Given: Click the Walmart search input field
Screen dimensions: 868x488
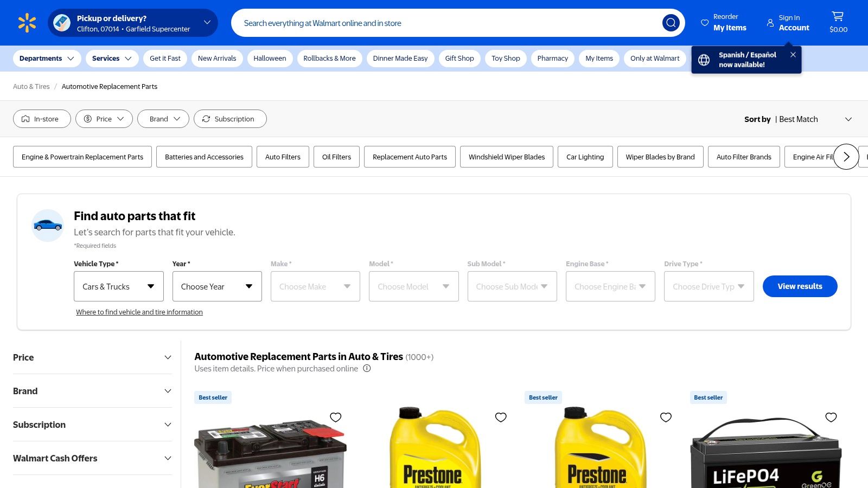Looking at the screenshot, I should (x=445, y=23).
